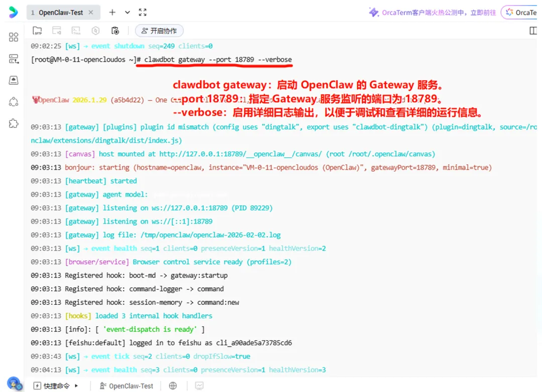542x392 pixels.
Task: Switch to the OpenClaw-Test tab
Action: click(x=61, y=13)
